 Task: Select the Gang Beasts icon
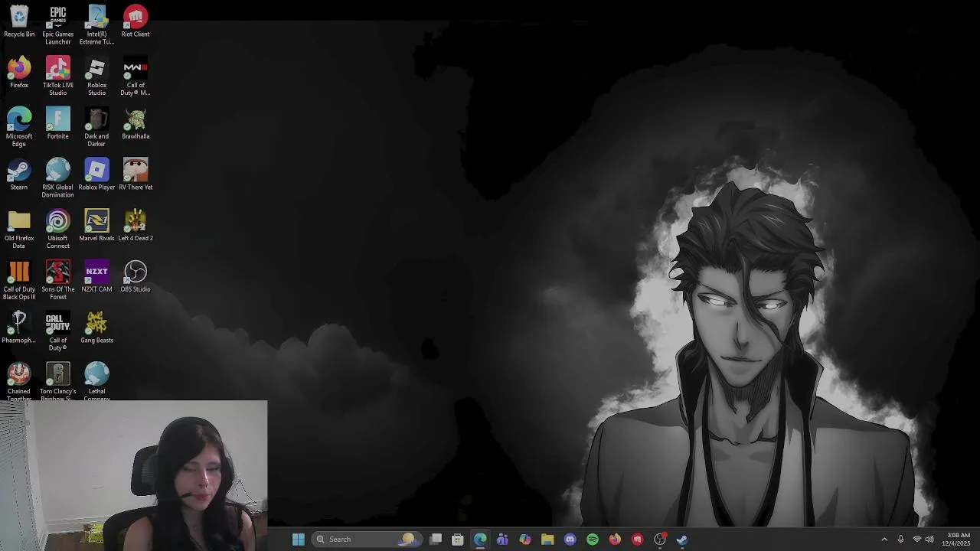click(x=96, y=328)
